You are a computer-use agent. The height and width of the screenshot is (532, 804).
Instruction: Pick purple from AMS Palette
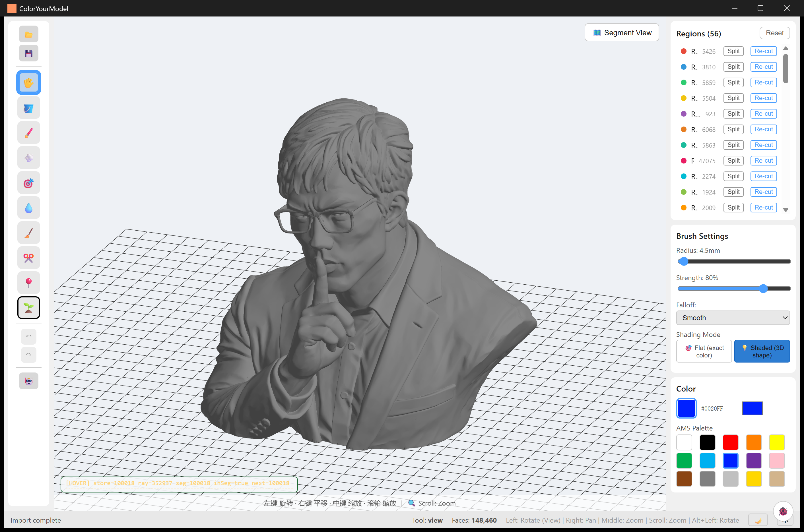click(x=753, y=460)
